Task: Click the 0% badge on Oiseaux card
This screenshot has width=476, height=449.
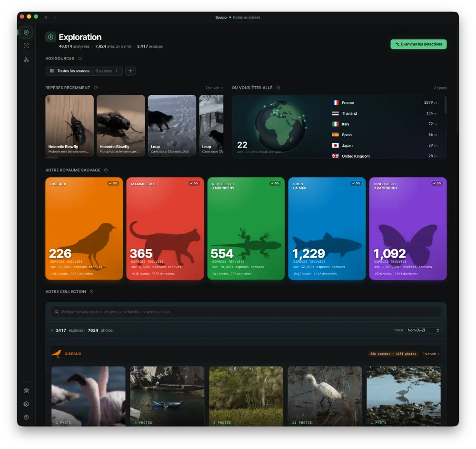Action: (x=113, y=184)
